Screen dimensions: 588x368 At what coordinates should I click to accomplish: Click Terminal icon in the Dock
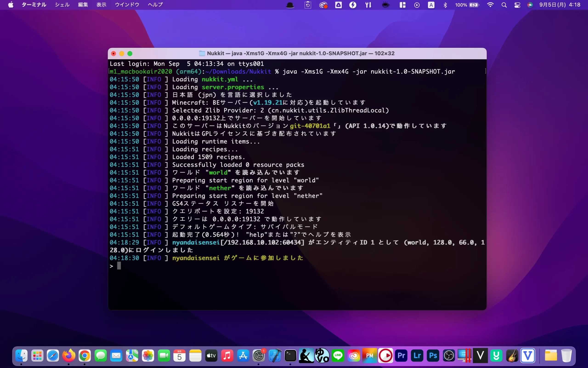[290, 356]
